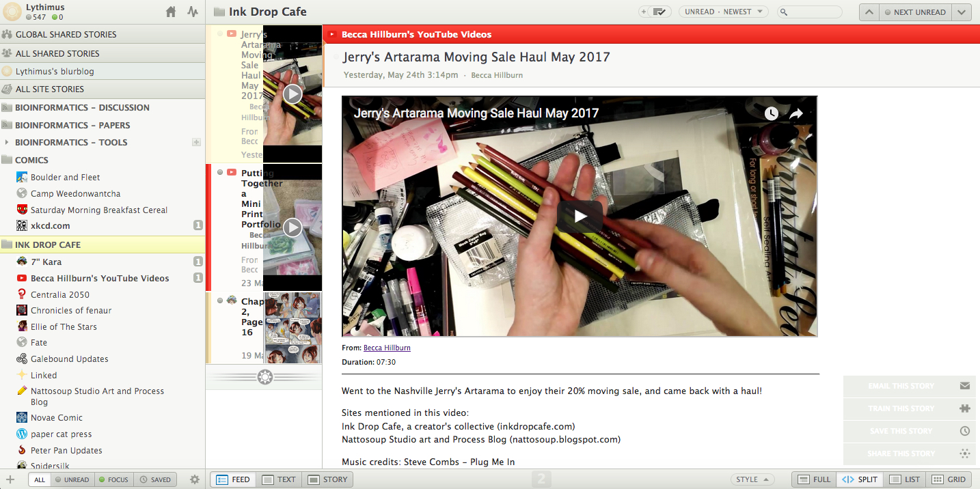Click the Lythimus profile avatar
This screenshot has height=489, width=980.
pyautogui.click(x=12, y=12)
